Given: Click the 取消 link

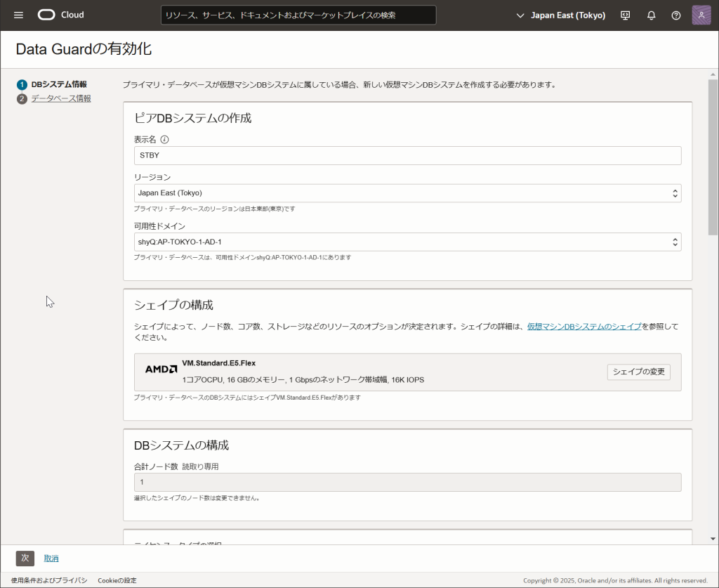Looking at the screenshot, I should pyautogui.click(x=51, y=558).
